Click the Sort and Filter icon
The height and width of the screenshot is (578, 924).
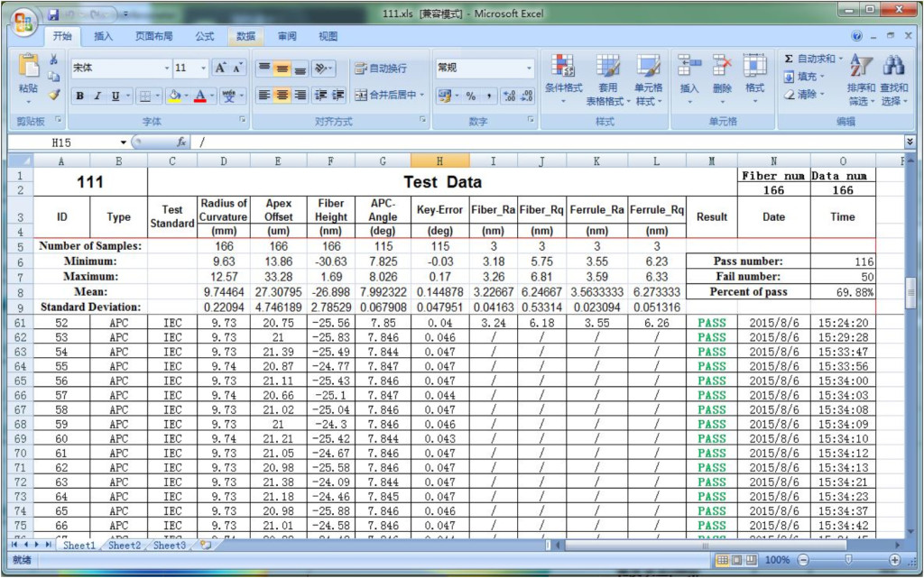point(861,66)
